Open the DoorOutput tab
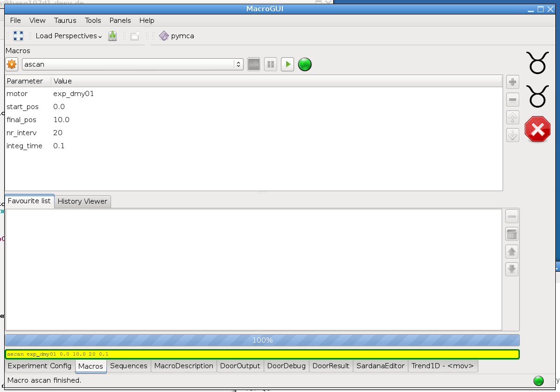Viewport: 560px width, 392px height. click(240, 366)
